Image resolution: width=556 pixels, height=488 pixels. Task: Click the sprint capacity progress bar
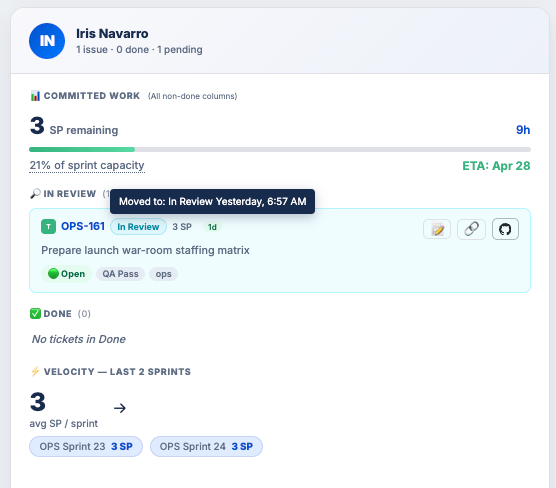point(280,150)
